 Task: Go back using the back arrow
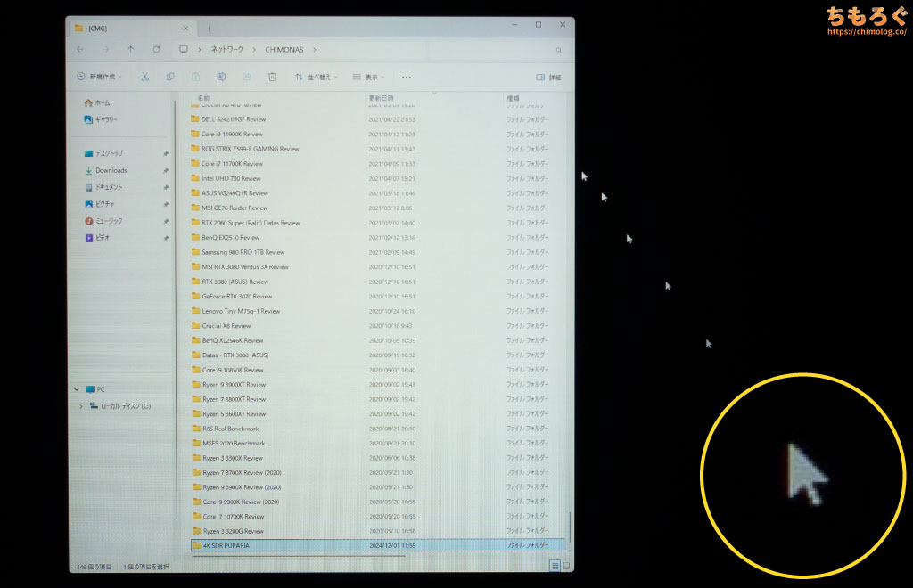[x=80, y=50]
